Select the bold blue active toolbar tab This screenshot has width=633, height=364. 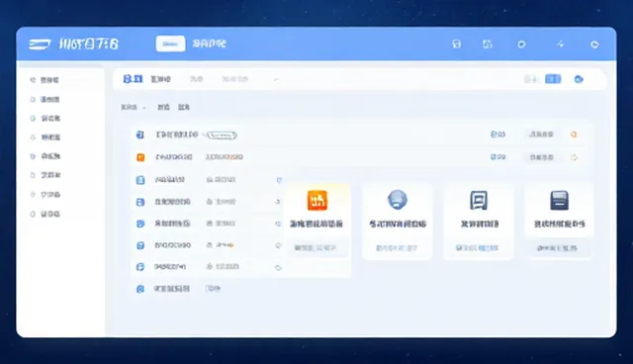coord(133,79)
